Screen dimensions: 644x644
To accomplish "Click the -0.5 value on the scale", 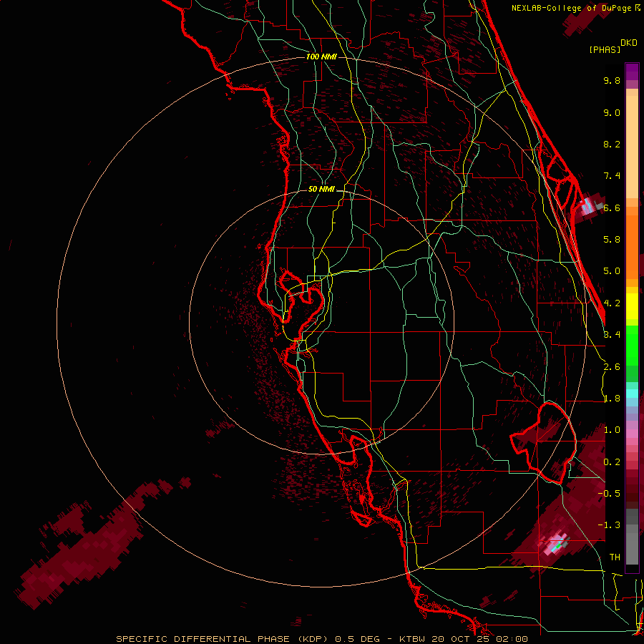I will (609, 494).
